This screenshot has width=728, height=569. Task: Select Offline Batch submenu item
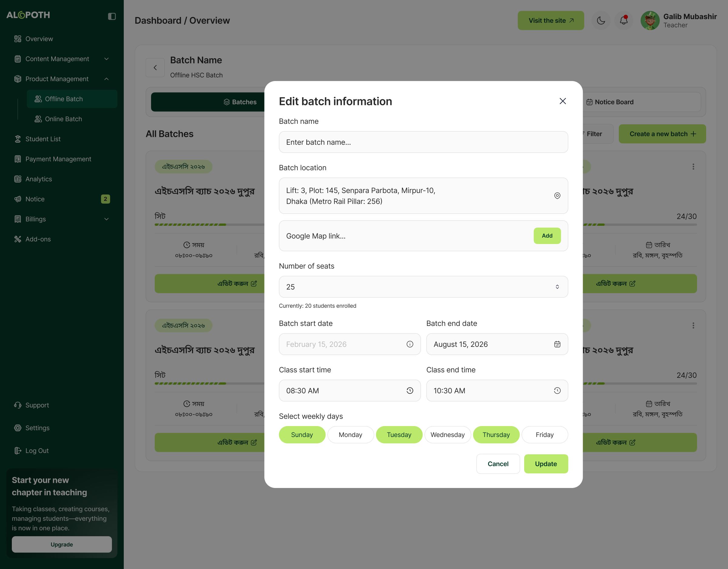(72, 99)
